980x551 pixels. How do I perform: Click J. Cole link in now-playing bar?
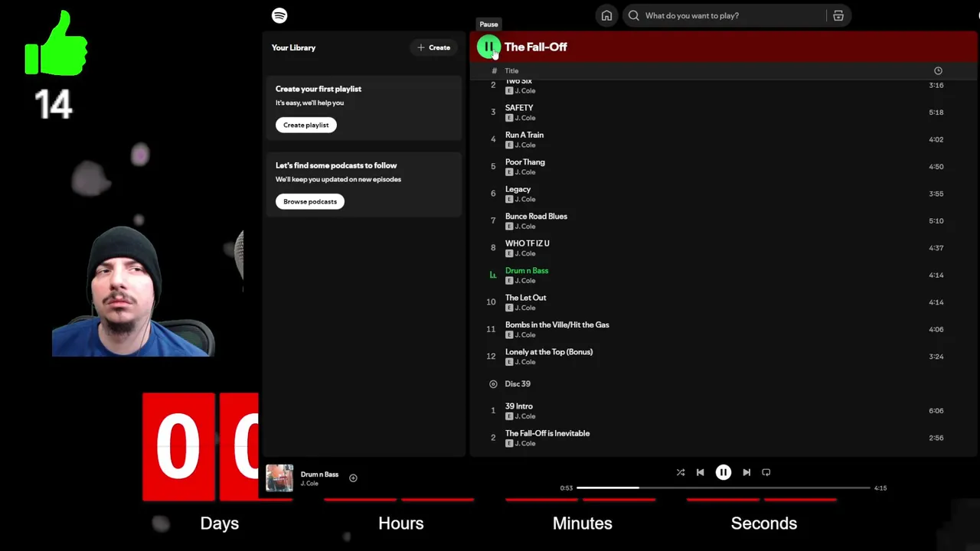pyautogui.click(x=309, y=484)
